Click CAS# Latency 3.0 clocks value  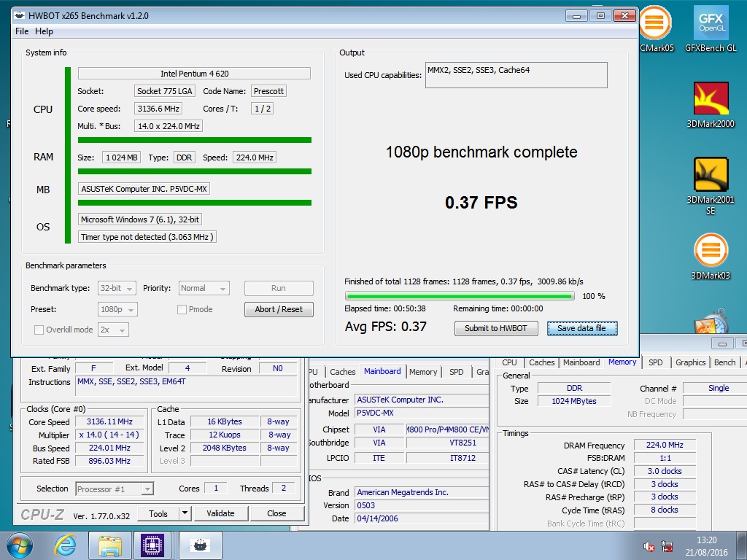point(665,471)
